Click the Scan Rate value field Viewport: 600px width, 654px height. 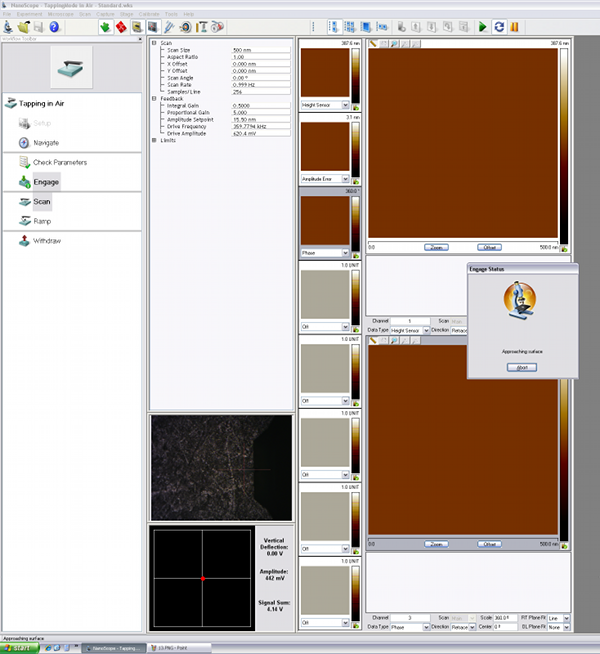[x=258, y=84]
